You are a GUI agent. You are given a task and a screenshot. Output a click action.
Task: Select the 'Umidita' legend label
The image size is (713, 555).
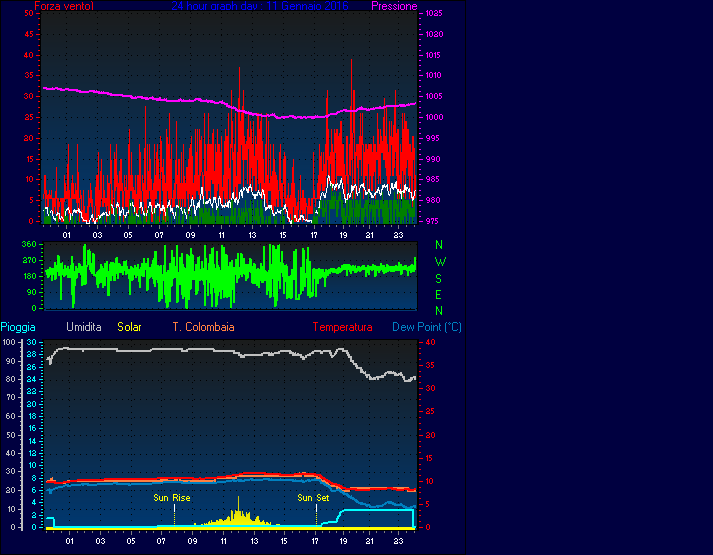point(84,327)
